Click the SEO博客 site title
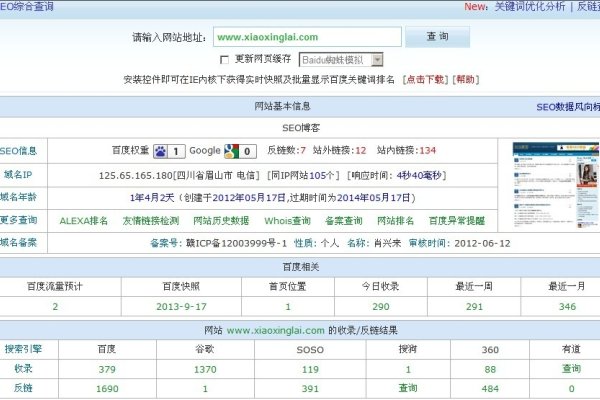The image size is (600, 400). (x=301, y=128)
